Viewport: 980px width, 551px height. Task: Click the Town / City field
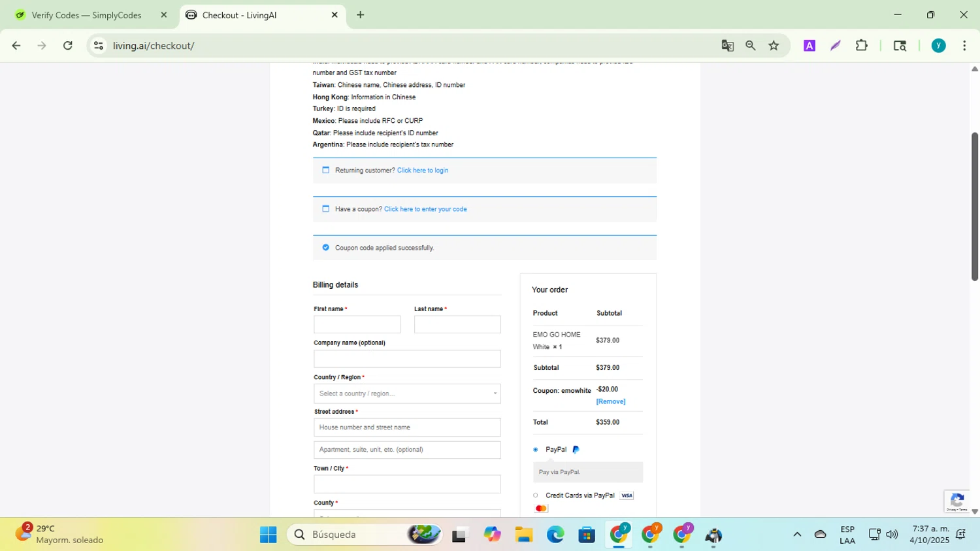pyautogui.click(x=407, y=484)
